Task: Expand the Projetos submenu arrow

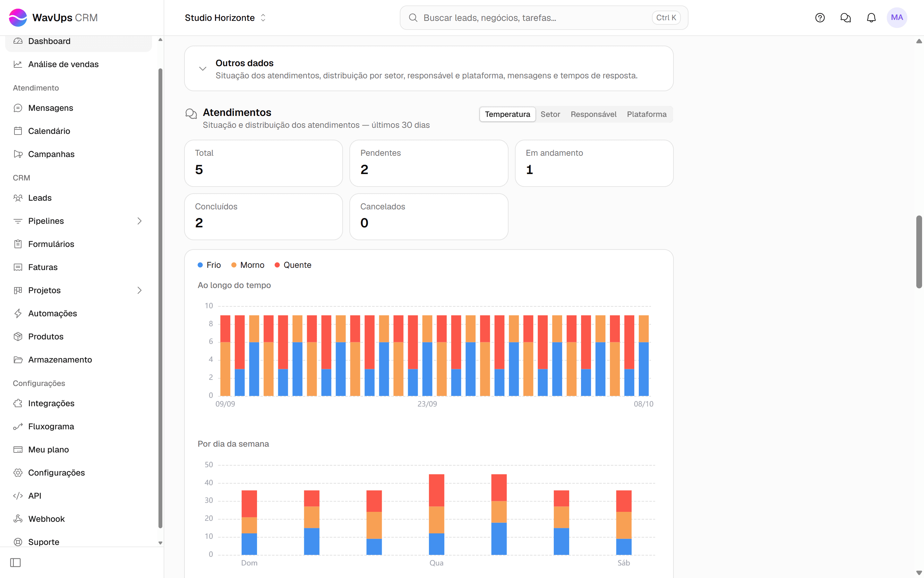Action: 139,290
